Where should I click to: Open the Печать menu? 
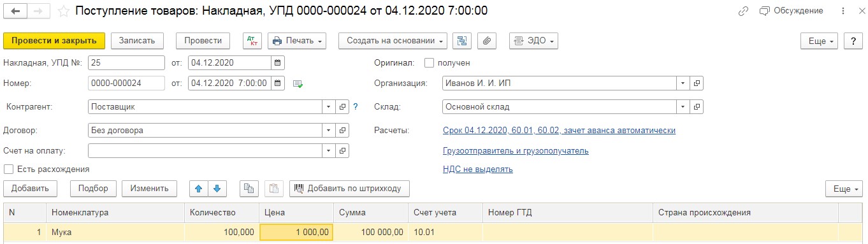tap(296, 40)
